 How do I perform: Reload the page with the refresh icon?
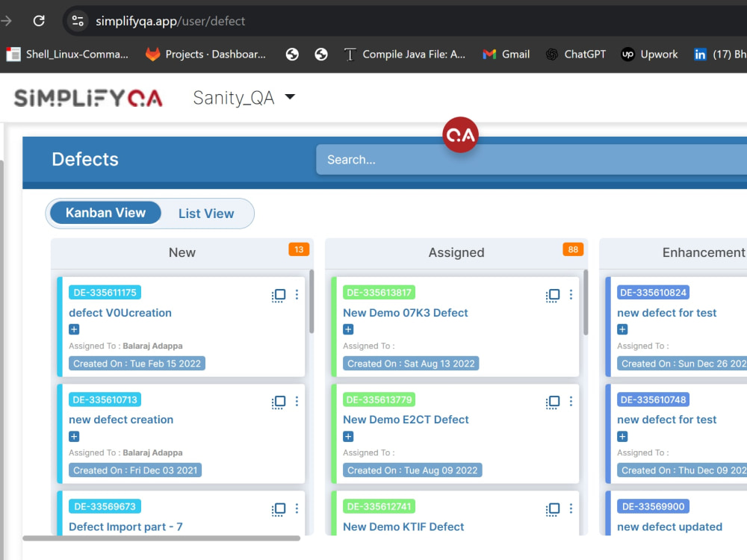pos(39,20)
